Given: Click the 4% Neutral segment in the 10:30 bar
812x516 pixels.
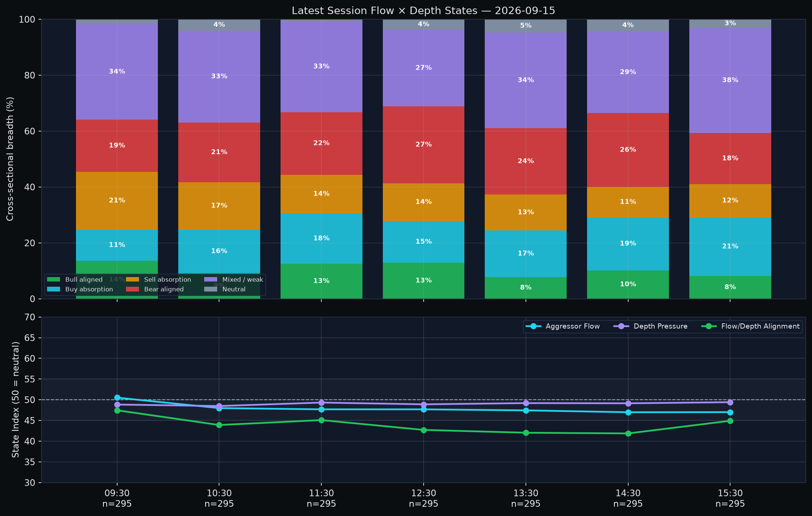Looking at the screenshot, I should (x=219, y=25).
